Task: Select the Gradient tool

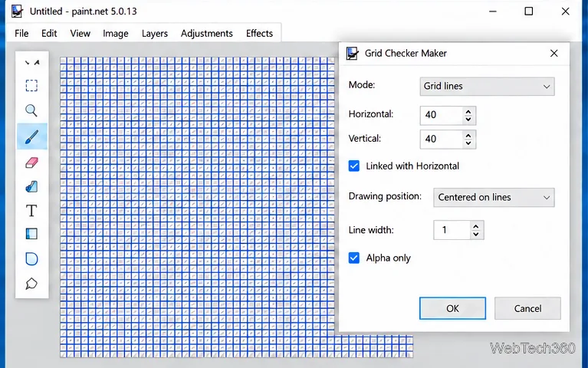Action: click(31, 234)
